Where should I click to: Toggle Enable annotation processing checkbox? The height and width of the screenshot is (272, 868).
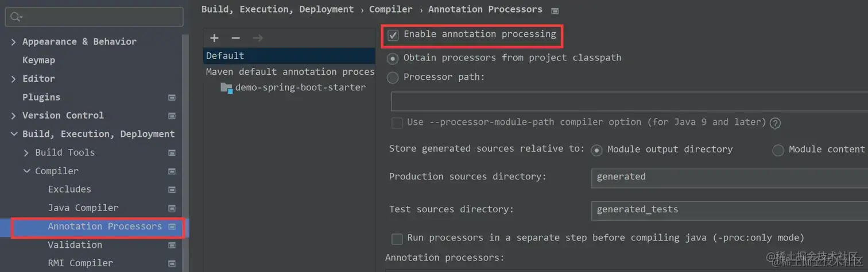tap(393, 35)
